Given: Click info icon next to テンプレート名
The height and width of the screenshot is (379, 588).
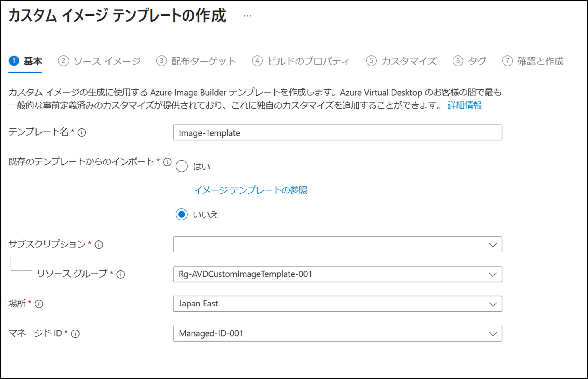Looking at the screenshot, I should pos(82,132).
